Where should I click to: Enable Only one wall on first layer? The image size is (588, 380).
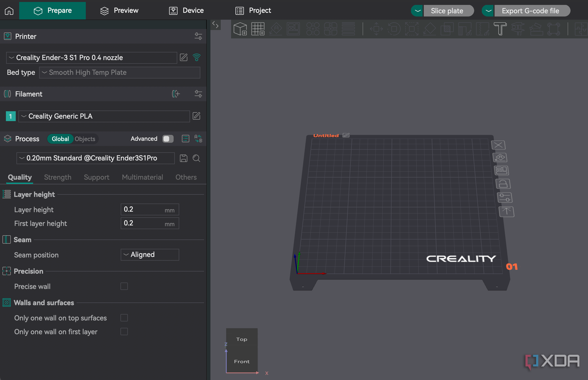click(124, 332)
